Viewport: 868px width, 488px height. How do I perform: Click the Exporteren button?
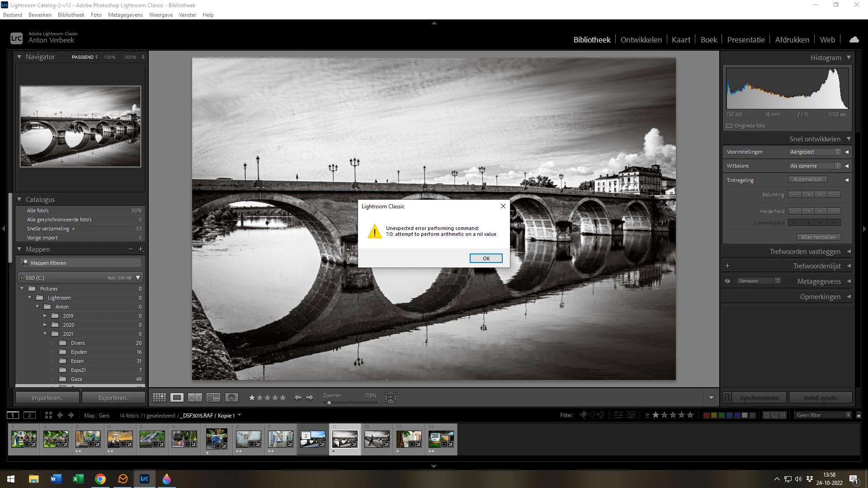tap(113, 398)
